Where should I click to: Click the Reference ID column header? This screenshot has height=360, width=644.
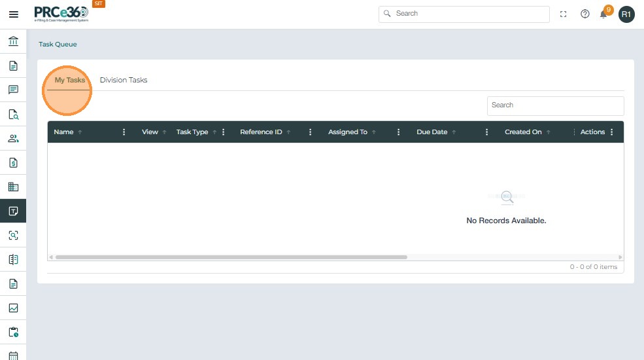pyautogui.click(x=262, y=132)
